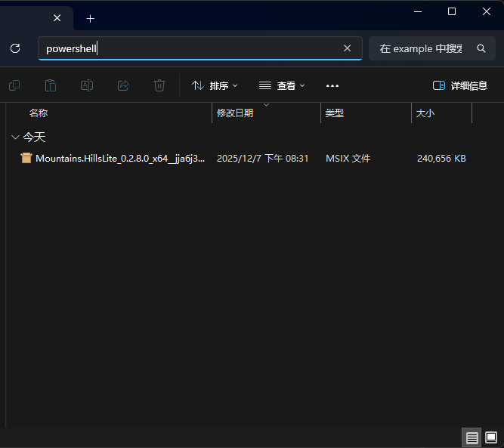Switch to details list view icon
The height and width of the screenshot is (448, 504).
(472, 437)
